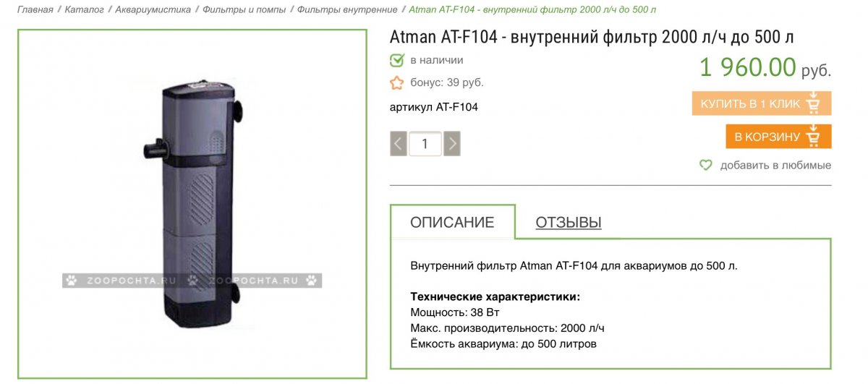Click the в наличии availability text
Screen dimensions: 868x384
(x=437, y=60)
